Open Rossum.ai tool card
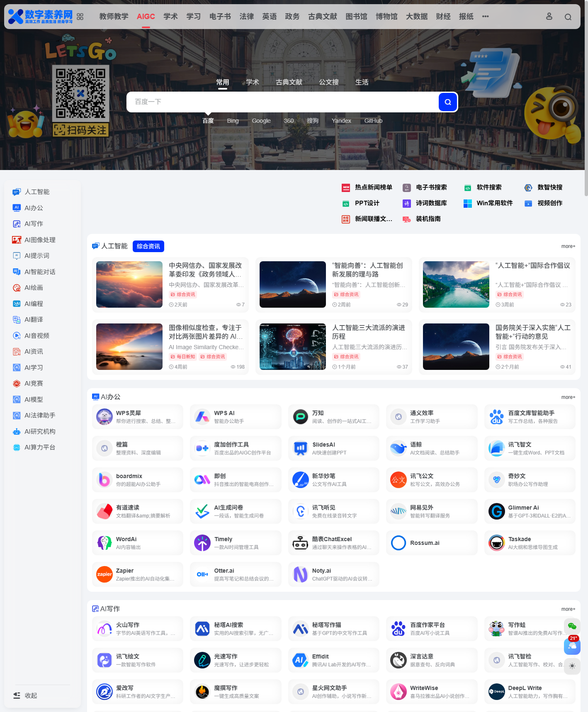Viewport: 588px width, 712px height. click(432, 543)
